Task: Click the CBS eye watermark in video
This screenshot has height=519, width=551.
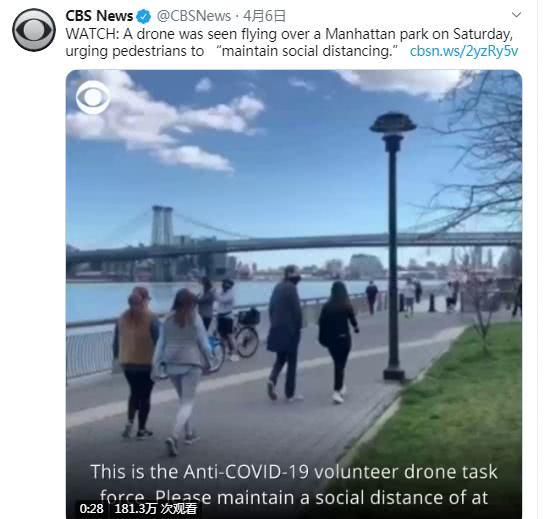Action: pos(93,97)
